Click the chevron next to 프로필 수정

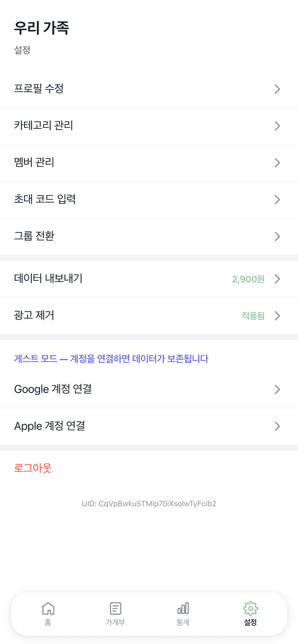coord(277,89)
